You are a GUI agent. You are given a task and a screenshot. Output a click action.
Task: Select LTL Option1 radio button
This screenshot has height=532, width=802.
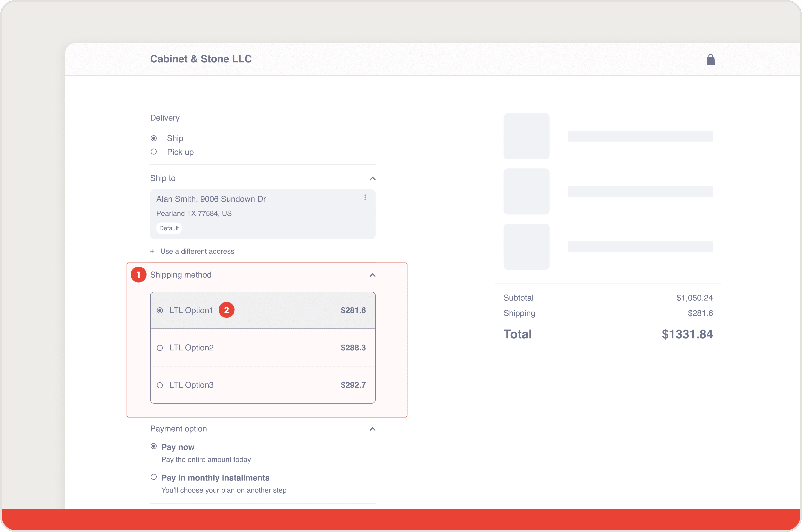tap(160, 310)
